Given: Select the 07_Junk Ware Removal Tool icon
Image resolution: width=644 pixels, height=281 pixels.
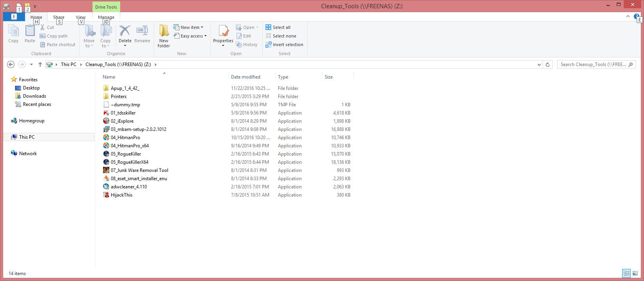Looking at the screenshot, I should click(x=106, y=170).
